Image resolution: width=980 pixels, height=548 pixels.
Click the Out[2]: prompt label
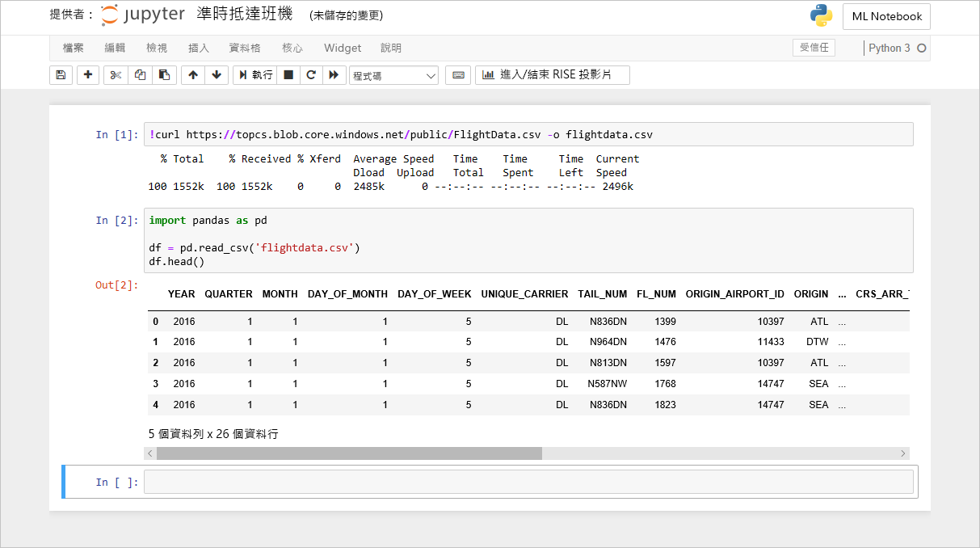(x=117, y=285)
